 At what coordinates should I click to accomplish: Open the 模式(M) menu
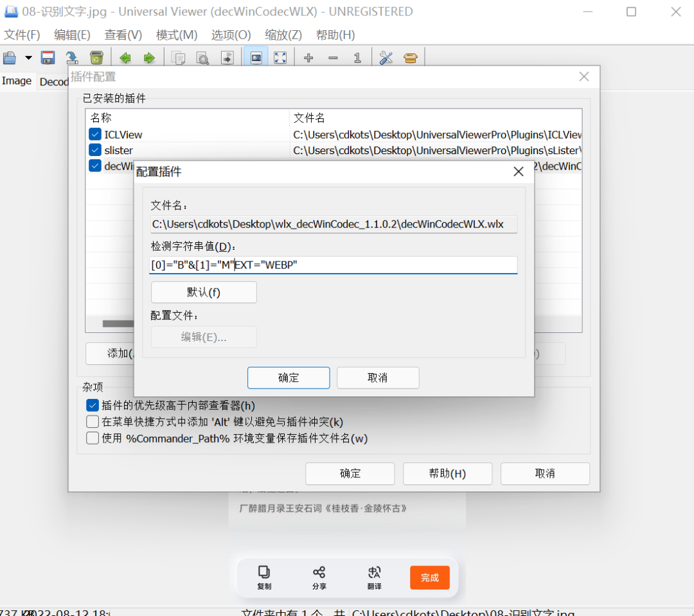tap(177, 35)
